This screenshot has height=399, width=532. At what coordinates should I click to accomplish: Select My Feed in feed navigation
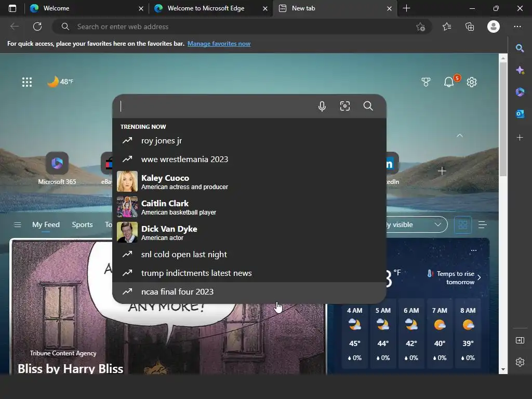[46, 224]
